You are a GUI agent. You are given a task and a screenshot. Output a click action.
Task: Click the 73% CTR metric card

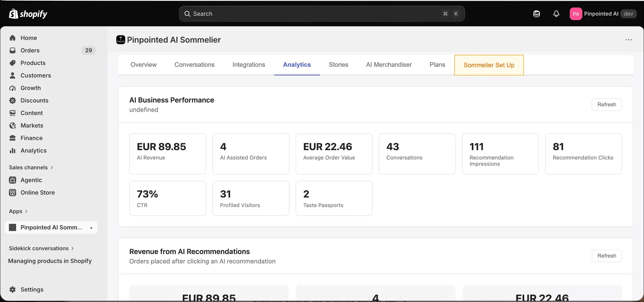point(168,198)
